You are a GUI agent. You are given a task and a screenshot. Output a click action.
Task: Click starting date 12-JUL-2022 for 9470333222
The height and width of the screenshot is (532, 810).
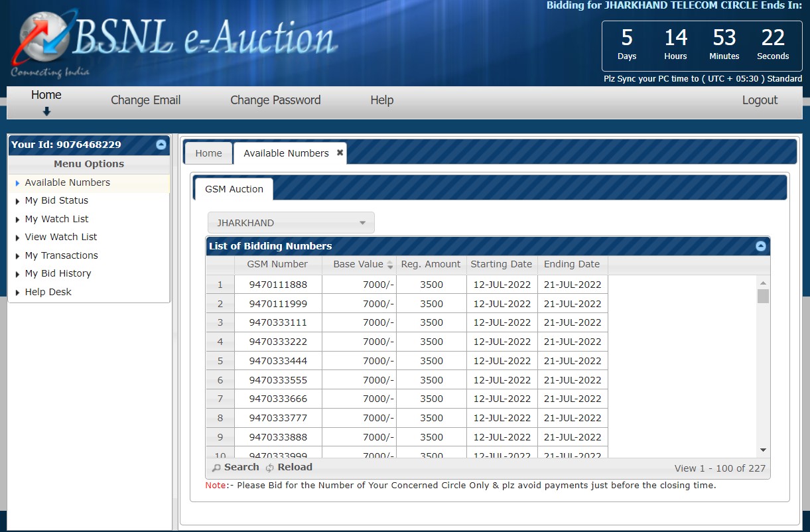tap(502, 342)
